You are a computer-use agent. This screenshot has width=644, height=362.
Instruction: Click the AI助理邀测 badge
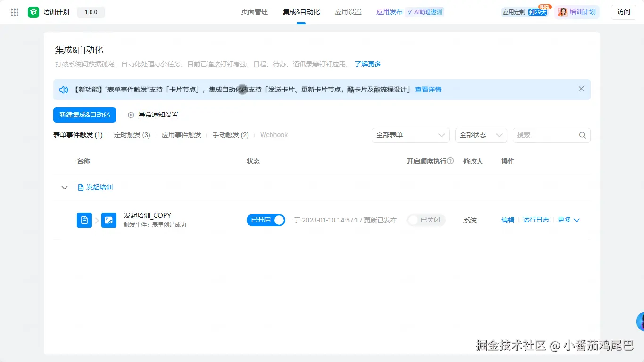425,12
